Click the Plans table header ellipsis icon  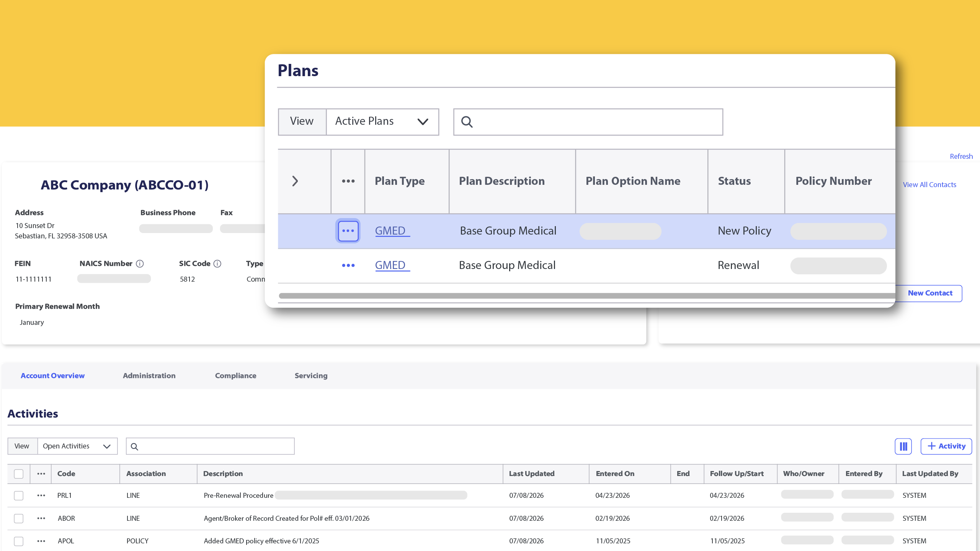(x=348, y=181)
